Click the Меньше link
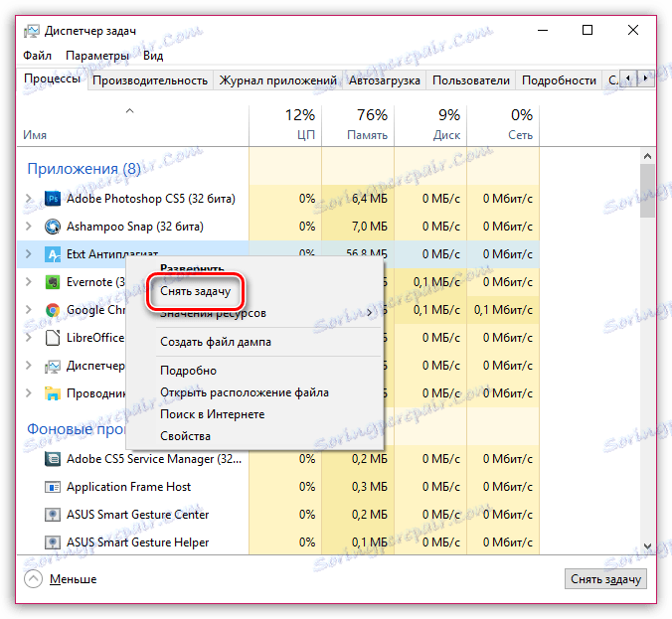 pyautogui.click(x=73, y=579)
